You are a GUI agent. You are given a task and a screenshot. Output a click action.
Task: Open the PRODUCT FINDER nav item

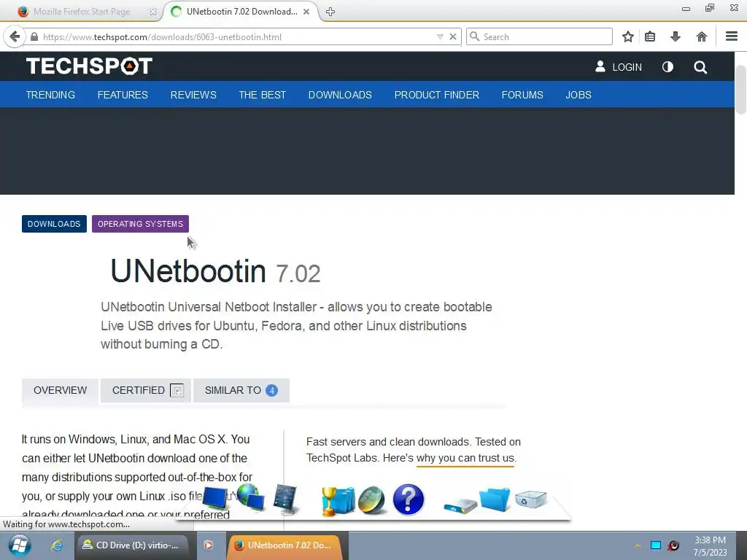437,95
